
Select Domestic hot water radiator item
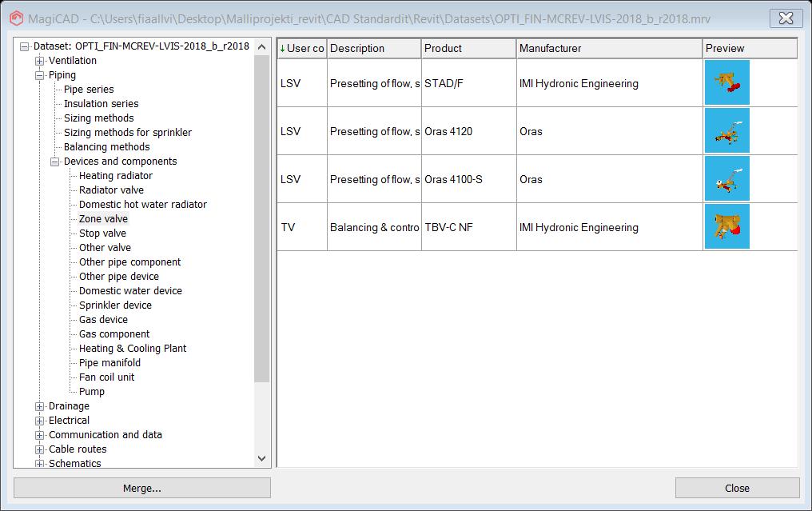143,205
